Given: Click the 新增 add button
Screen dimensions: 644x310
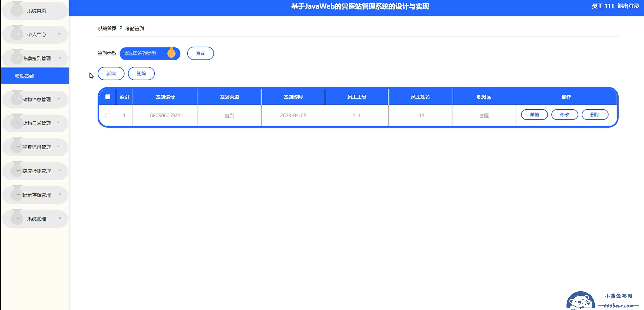Looking at the screenshot, I should 111,73.
